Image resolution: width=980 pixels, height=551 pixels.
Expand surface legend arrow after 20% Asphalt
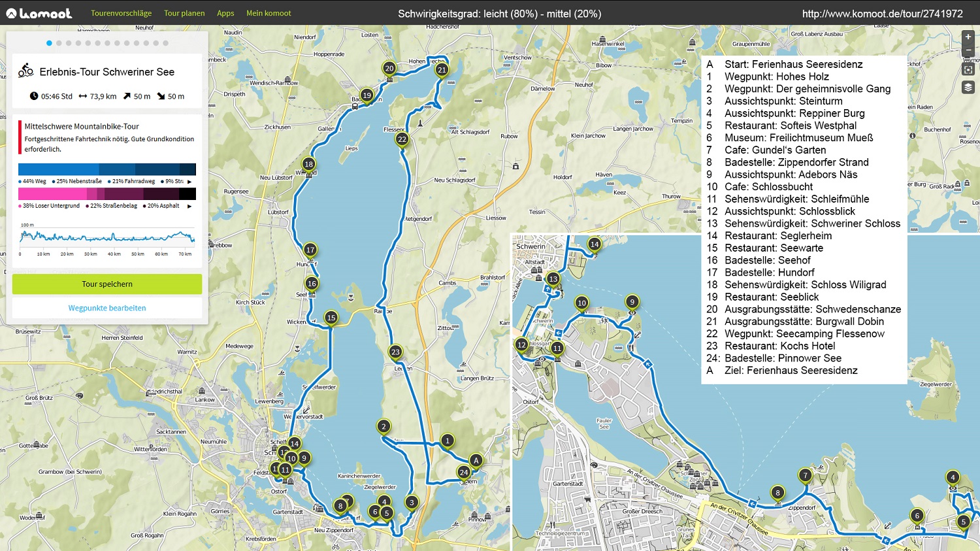pyautogui.click(x=189, y=206)
